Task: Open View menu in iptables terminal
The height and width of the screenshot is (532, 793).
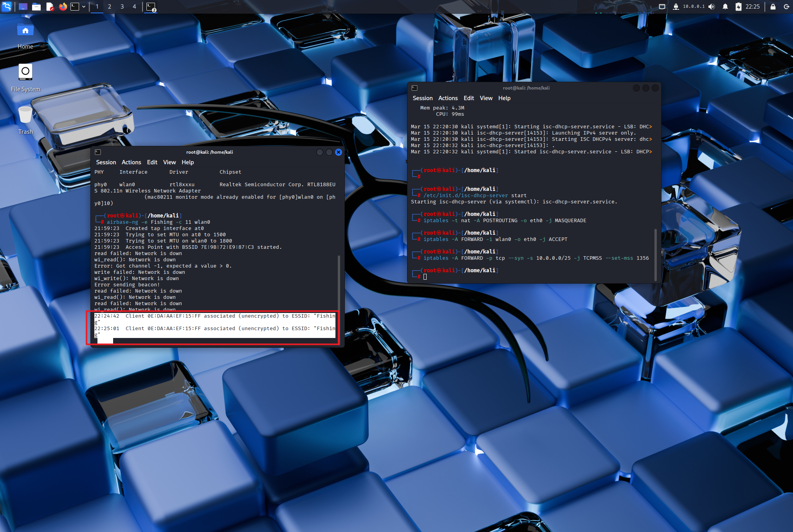Action: 486,98
